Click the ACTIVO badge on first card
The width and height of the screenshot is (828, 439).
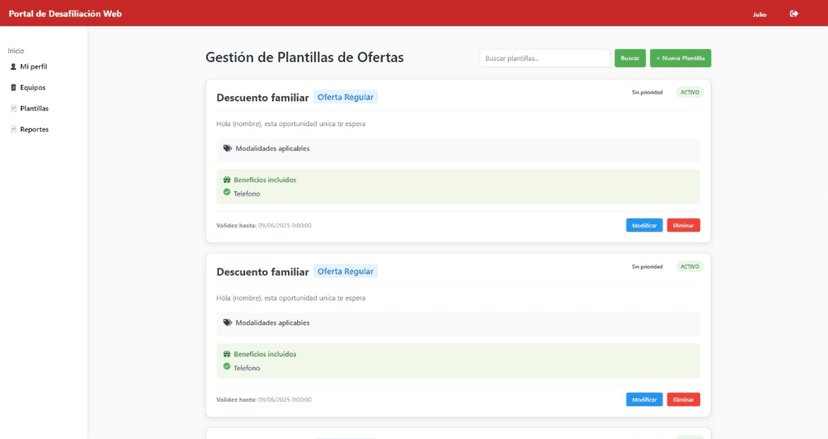click(x=689, y=92)
